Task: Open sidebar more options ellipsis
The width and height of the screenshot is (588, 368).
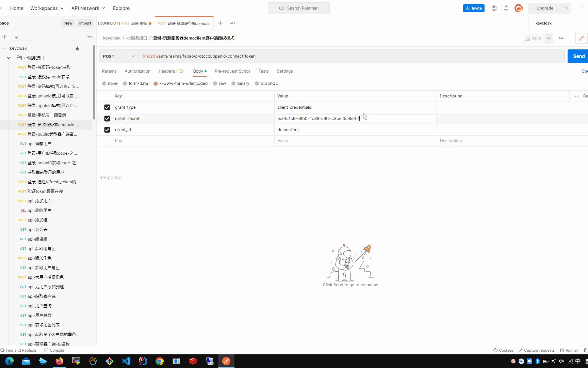Action: [x=90, y=37]
